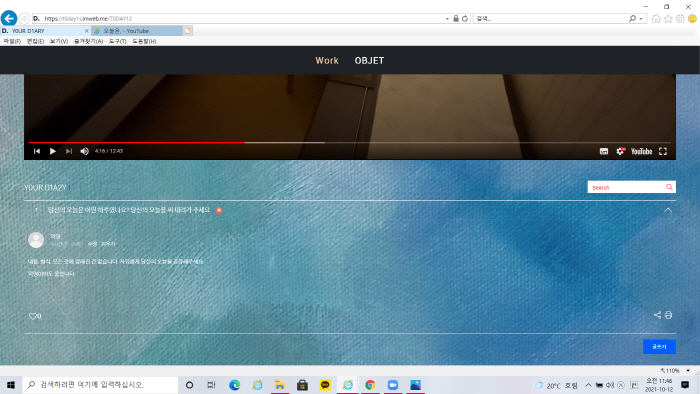This screenshot has height=394, width=700.
Task: Mute the video volume speaker icon
Action: tap(84, 151)
